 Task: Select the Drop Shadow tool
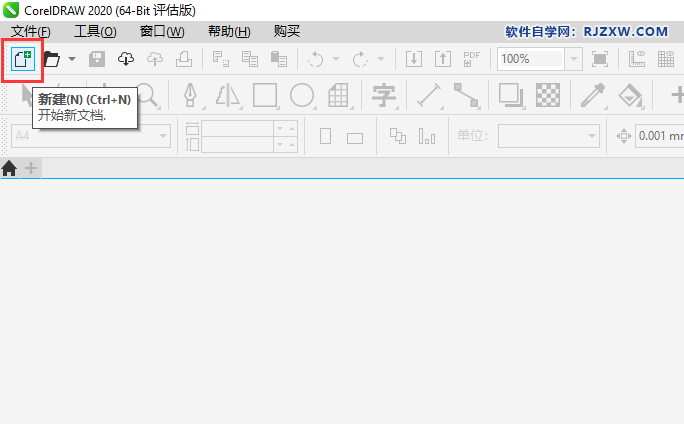tap(511, 95)
